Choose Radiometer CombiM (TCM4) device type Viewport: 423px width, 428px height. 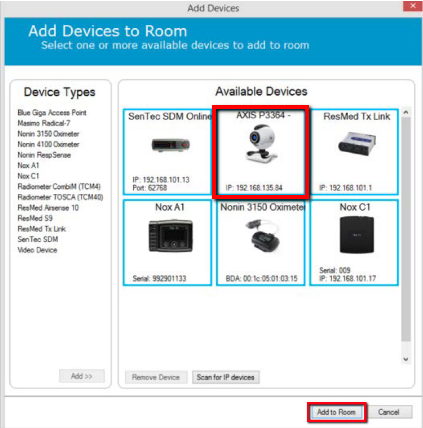coord(59,187)
